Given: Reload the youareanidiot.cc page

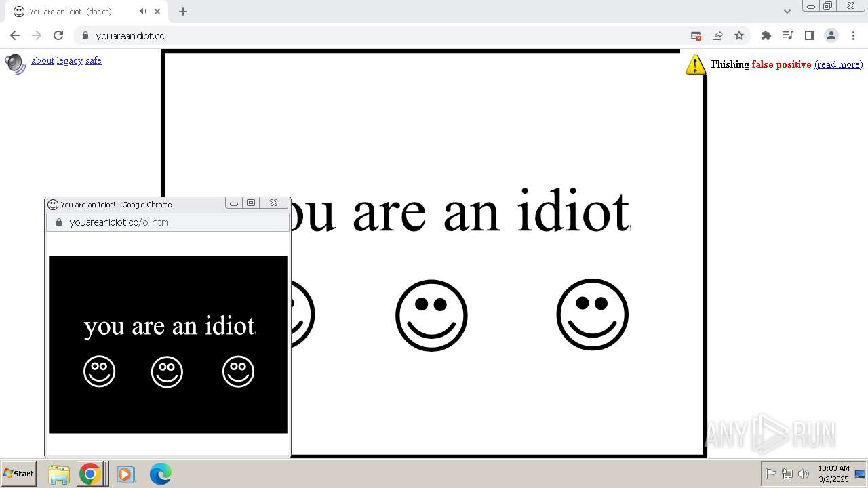Looking at the screenshot, I should coord(58,35).
